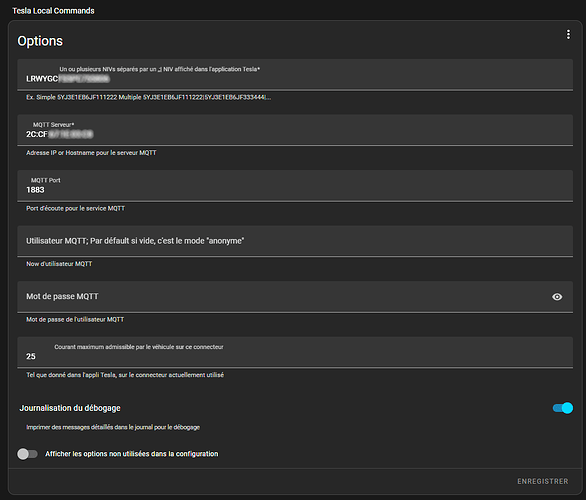Viewport: 586px width, 500px height.
Task: Click the Utilisateur MQTT username field
Action: 295,241
